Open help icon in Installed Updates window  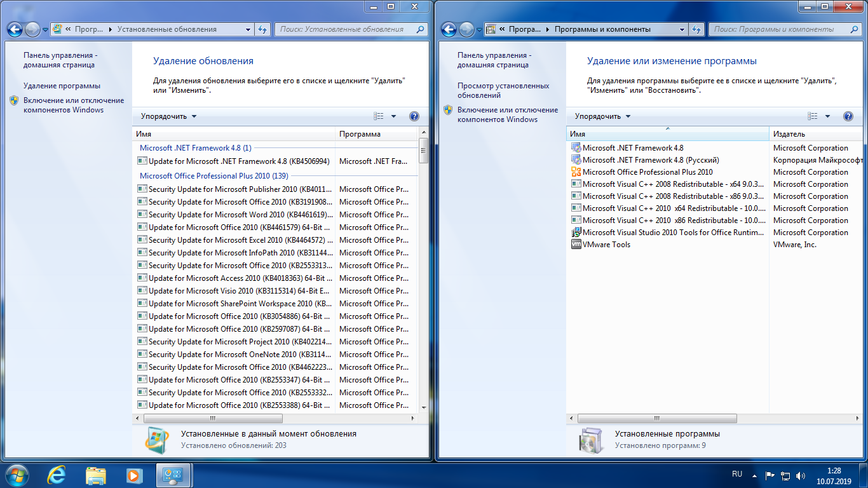click(x=414, y=116)
